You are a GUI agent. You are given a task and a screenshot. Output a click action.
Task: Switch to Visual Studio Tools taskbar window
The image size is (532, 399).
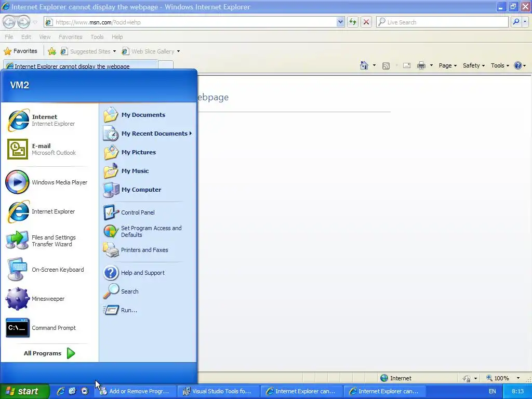click(218, 391)
